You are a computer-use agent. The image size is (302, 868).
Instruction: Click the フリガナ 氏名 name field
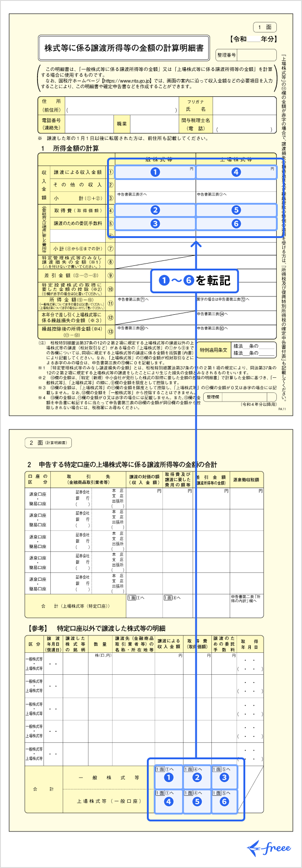point(244,106)
